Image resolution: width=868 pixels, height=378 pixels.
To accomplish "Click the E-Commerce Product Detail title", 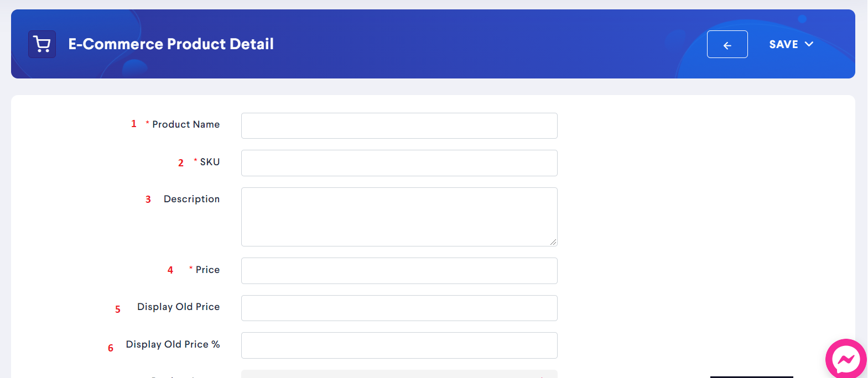I will 171,44.
